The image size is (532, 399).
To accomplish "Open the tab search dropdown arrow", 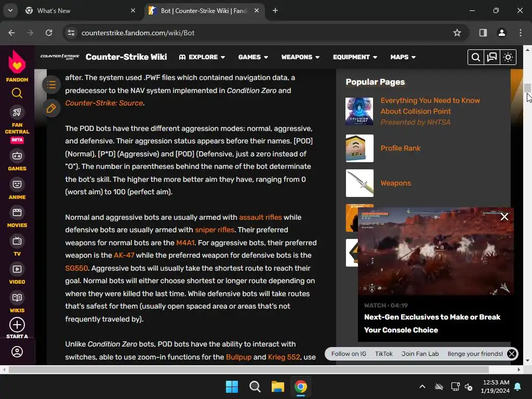I will (x=10, y=10).
